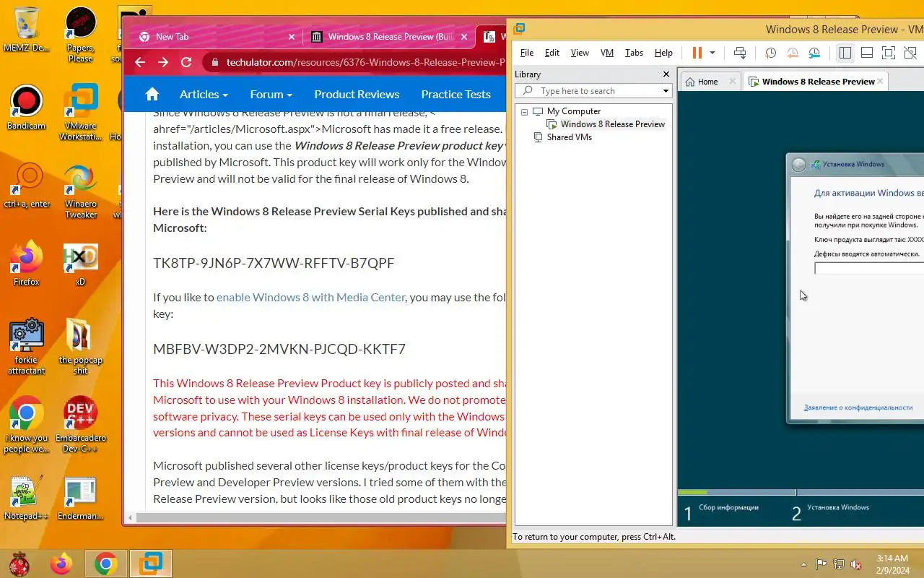
Task: Close the Home tab in VMware
Action: pos(732,82)
